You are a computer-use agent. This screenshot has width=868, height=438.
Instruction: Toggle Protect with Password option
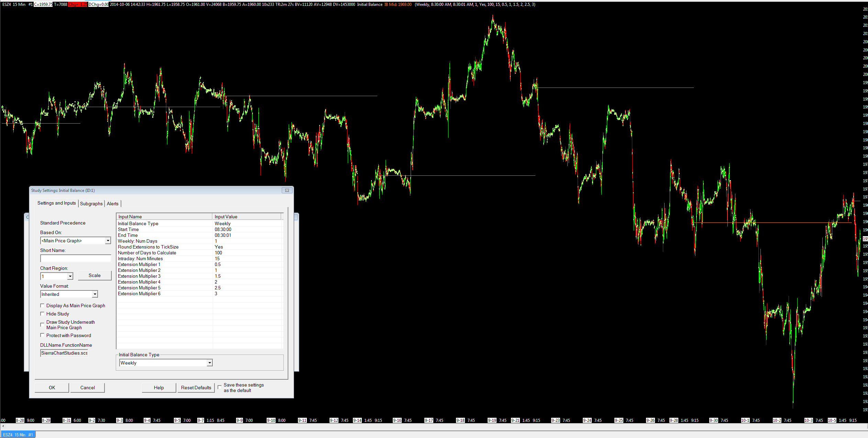tap(43, 335)
